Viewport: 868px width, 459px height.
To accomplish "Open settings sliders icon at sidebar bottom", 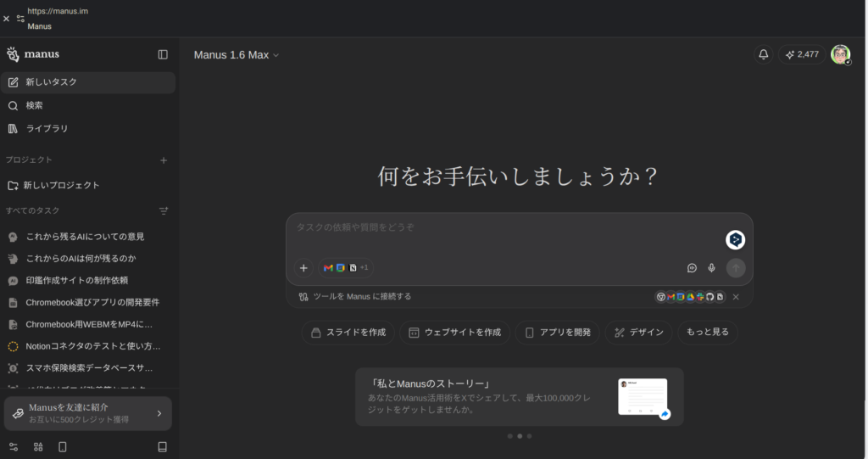I will 13,446.
